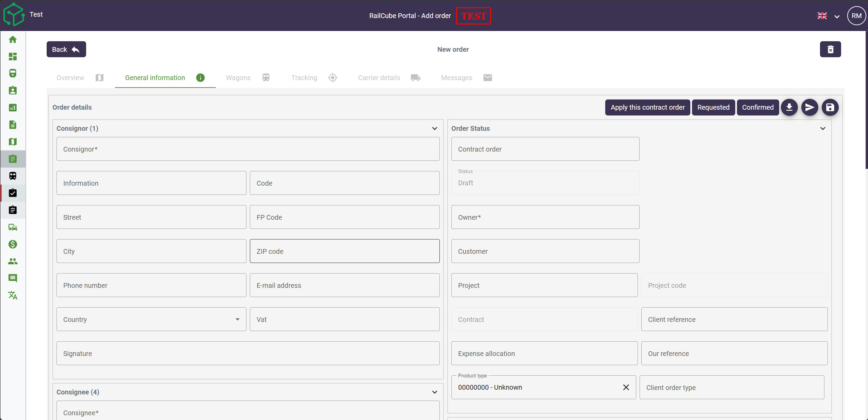The height and width of the screenshot is (420, 868).
Task: Open the language dropdown chevron
Action: [837, 16]
